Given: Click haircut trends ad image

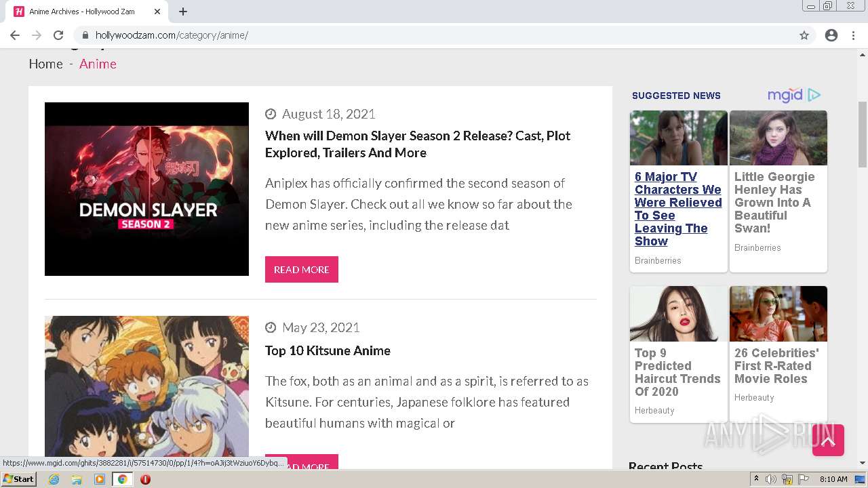Looking at the screenshot, I should (x=678, y=314).
